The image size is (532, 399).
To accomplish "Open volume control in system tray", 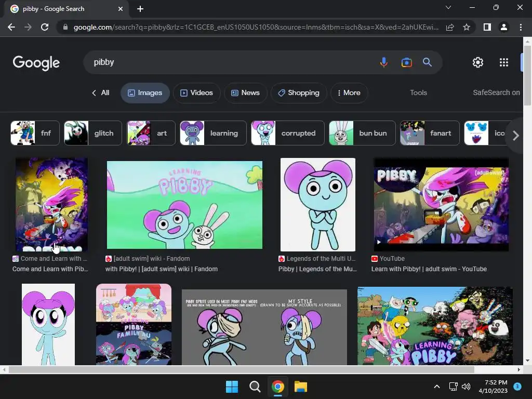I will [x=466, y=387].
